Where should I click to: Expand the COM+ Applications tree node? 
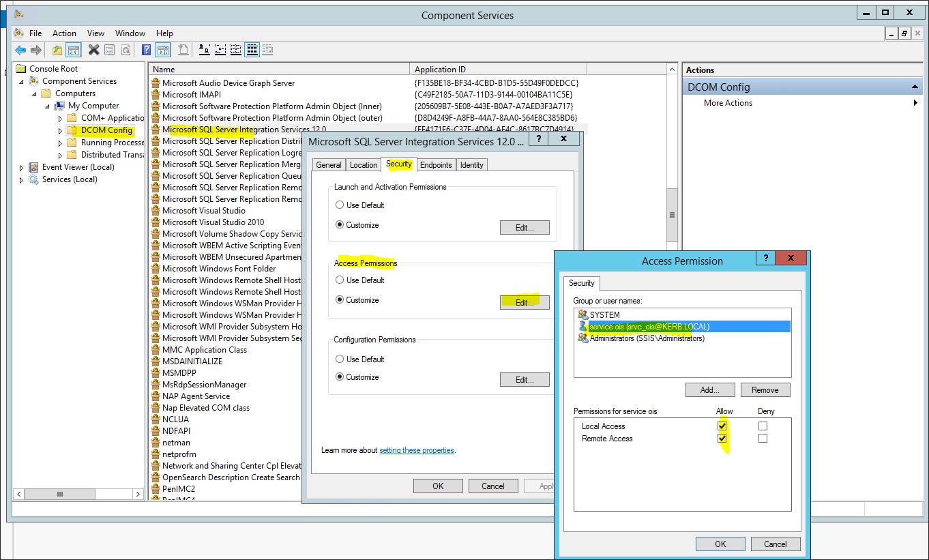coord(60,118)
